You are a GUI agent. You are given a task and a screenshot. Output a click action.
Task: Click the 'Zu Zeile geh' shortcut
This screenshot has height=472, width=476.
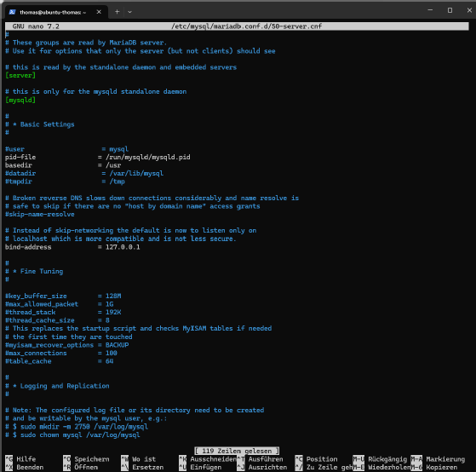[x=324, y=467]
